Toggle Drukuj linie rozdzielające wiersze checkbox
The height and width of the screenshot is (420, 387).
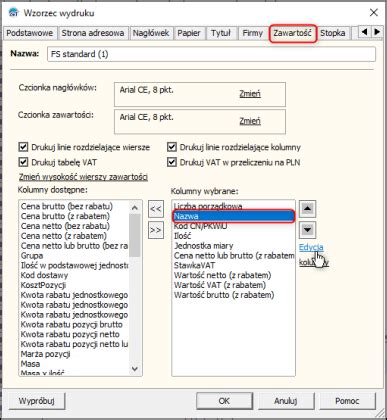(x=23, y=147)
